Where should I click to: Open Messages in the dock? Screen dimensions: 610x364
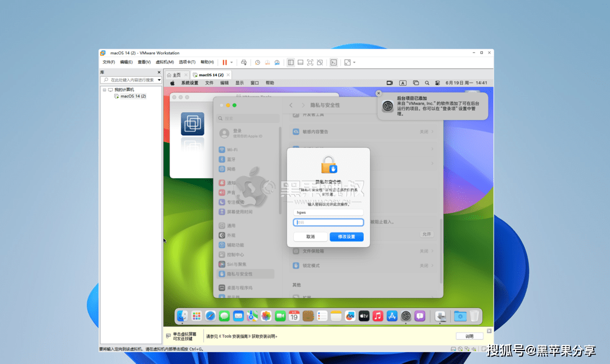tap(224, 316)
